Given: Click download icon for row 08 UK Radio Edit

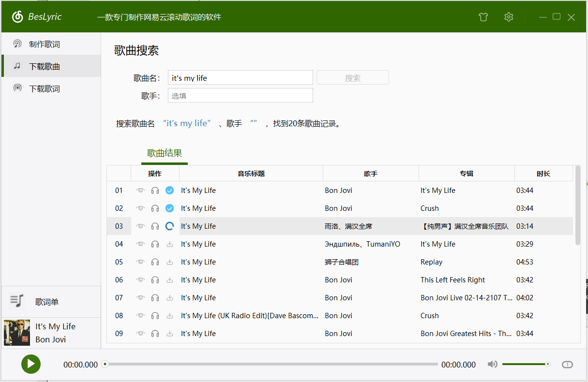Looking at the screenshot, I should 169,316.
